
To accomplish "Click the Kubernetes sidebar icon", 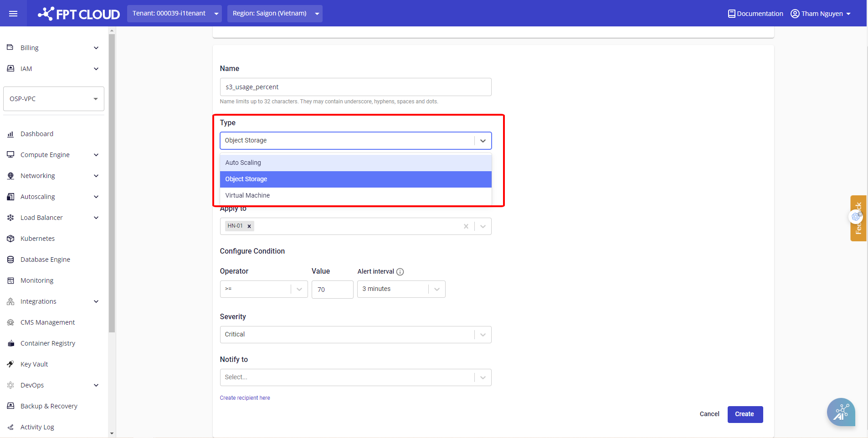I will pos(10,239).
